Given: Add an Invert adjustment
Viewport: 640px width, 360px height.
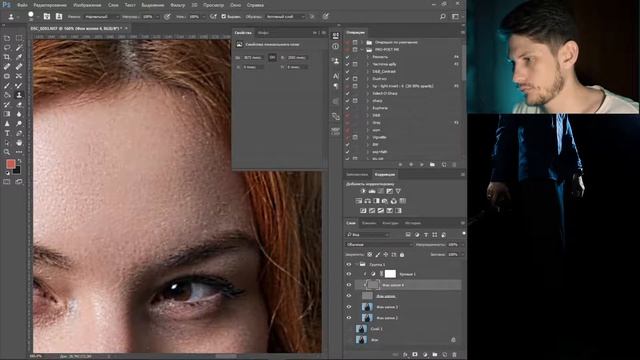Looking at the screenshot, I should click(x=363, y=211).
